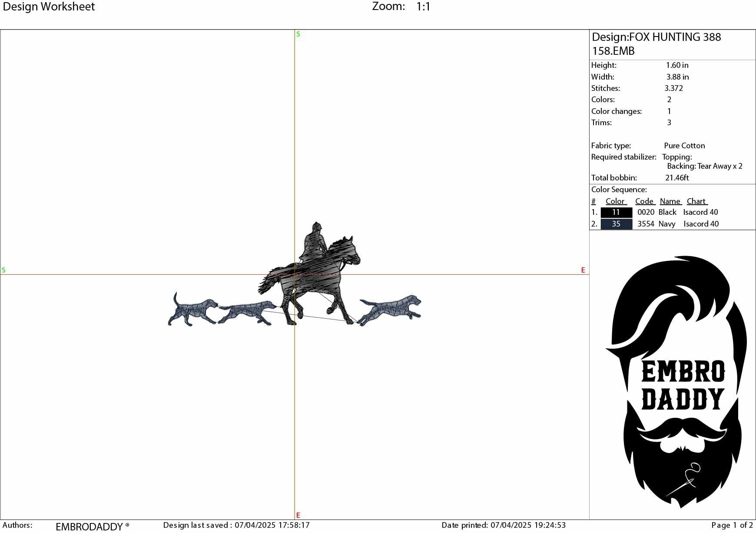Click the thread name 'Black'
Viewport: 756px width, 533px height.
coord(667,212)
